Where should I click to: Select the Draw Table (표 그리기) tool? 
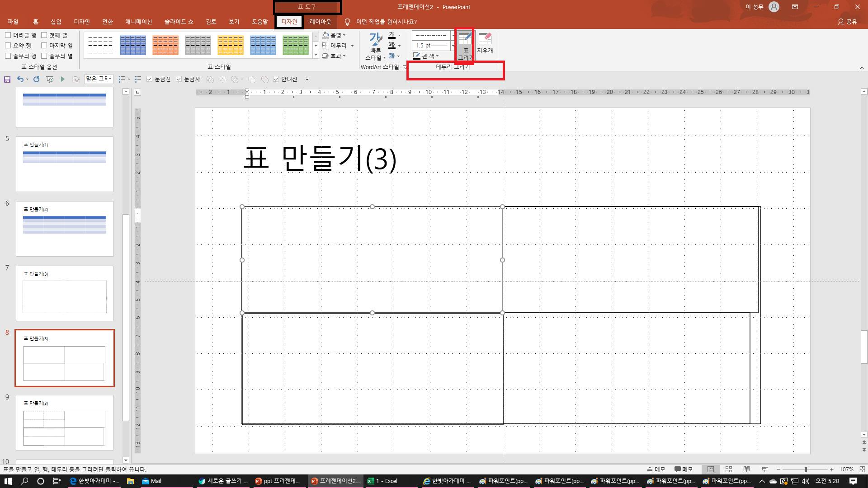tap(465, 45)
